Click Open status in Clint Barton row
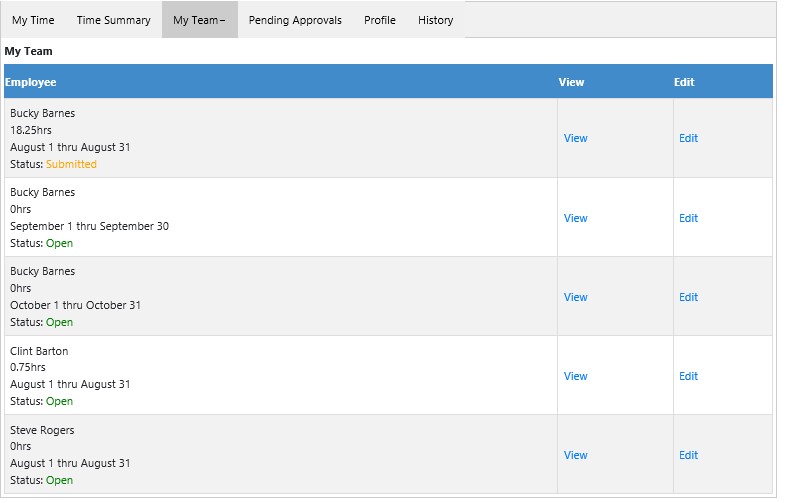This screenshot has width=793, height=503. tap(60, 401)
